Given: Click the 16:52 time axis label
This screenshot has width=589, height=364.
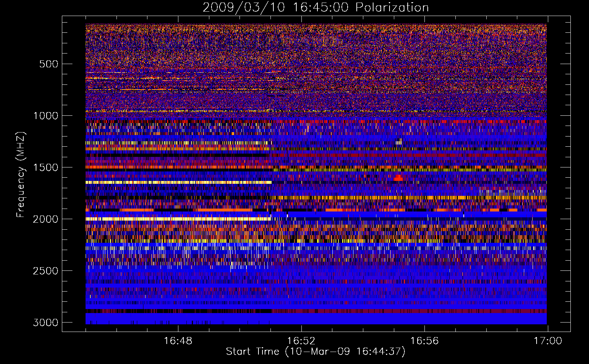Looking at the screenshot, I should (301, 341).
